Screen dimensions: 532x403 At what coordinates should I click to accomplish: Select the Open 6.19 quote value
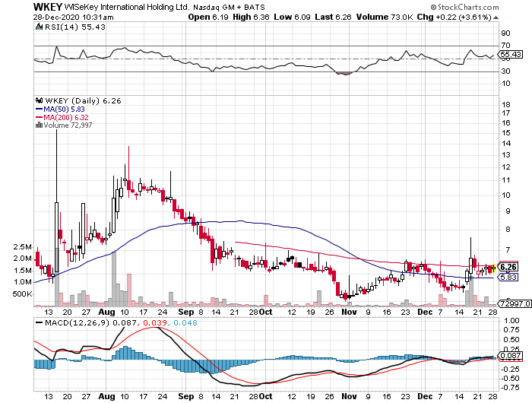[x=208, y=17]
